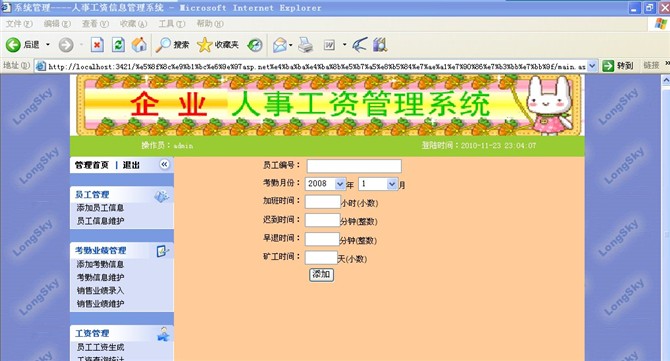The width and height of the screenshot is (670, 361).
Task: Open the 编辑 (Edit) menu
Action: 57,24
